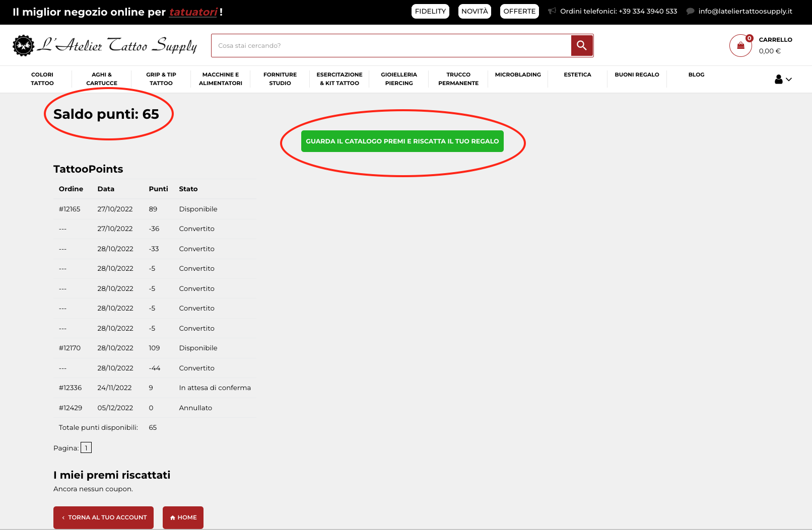Focus the 'Cosa stai cercando?' search field
The image size is (812, 530).
tap(391, 45)
